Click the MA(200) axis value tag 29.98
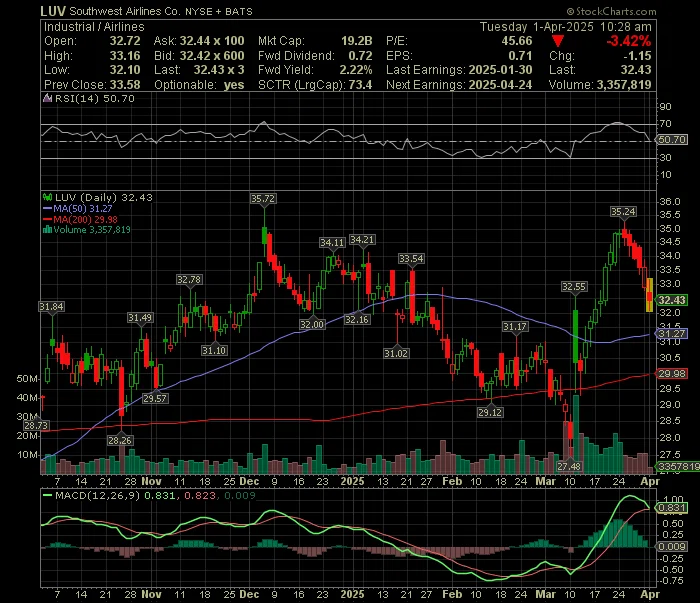The height and width of the screenshot is (603, 700). pos(672,374)
